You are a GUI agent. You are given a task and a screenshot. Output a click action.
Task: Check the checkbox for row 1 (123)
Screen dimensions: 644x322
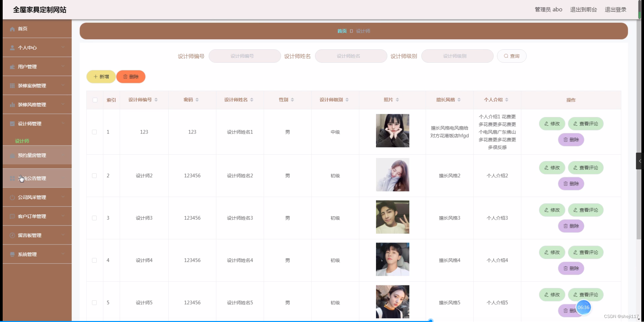(95, 132)
